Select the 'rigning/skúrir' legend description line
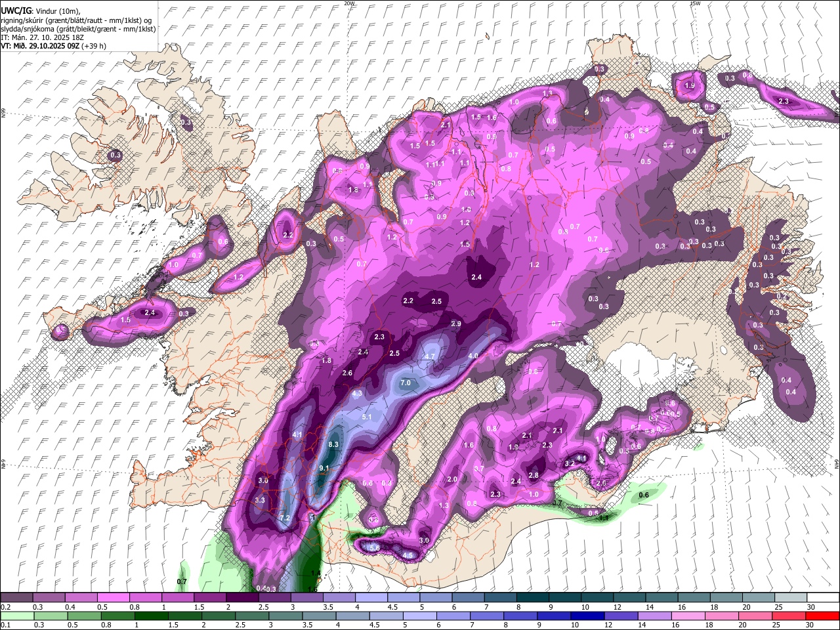 tap(76, 20)
